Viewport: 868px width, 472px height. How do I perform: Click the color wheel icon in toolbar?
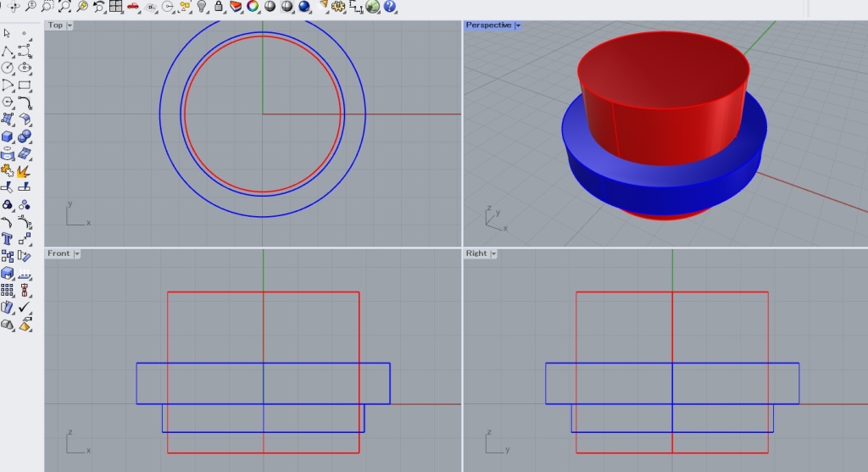(x=253, y=7)
